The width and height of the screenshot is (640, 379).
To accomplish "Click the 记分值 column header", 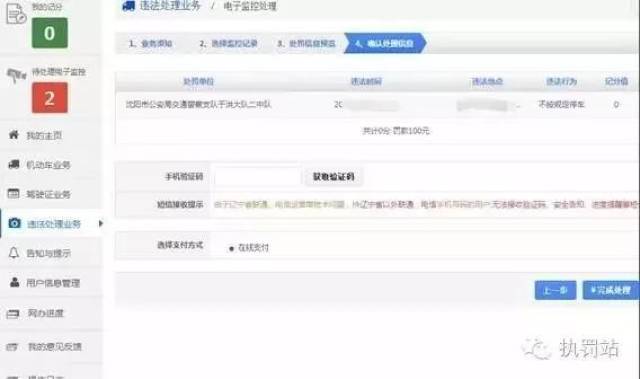I will coord(616,82).
